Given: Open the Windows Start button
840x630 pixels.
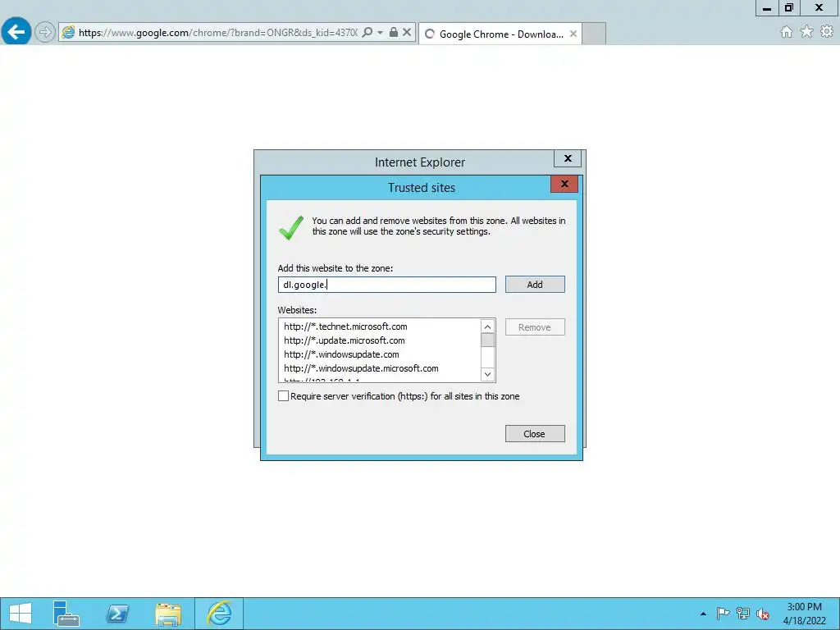Looking at the screenshot, I should (20, 614).
